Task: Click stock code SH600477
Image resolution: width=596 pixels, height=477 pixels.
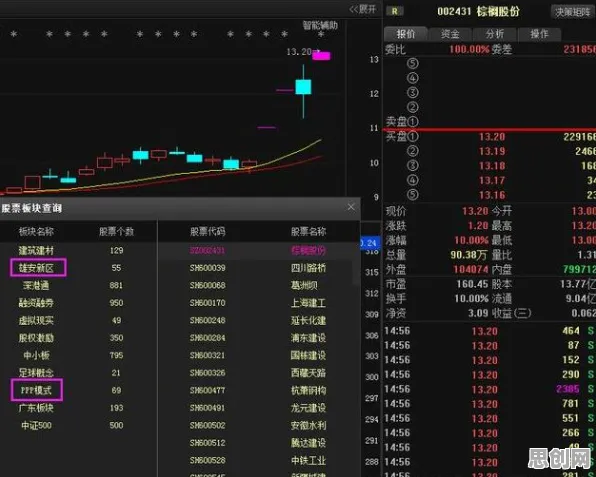Action: tap(208, 390)
